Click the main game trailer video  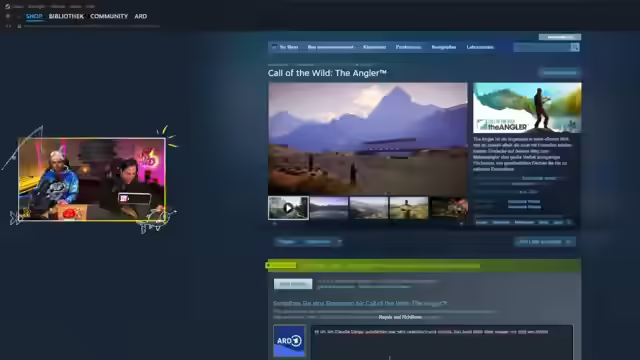(x=368, y=139)
